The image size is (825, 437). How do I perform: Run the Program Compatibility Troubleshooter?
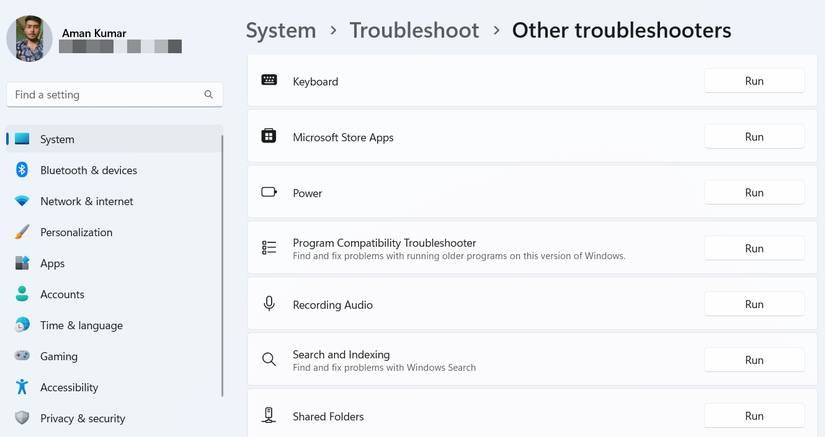(754, 248)
